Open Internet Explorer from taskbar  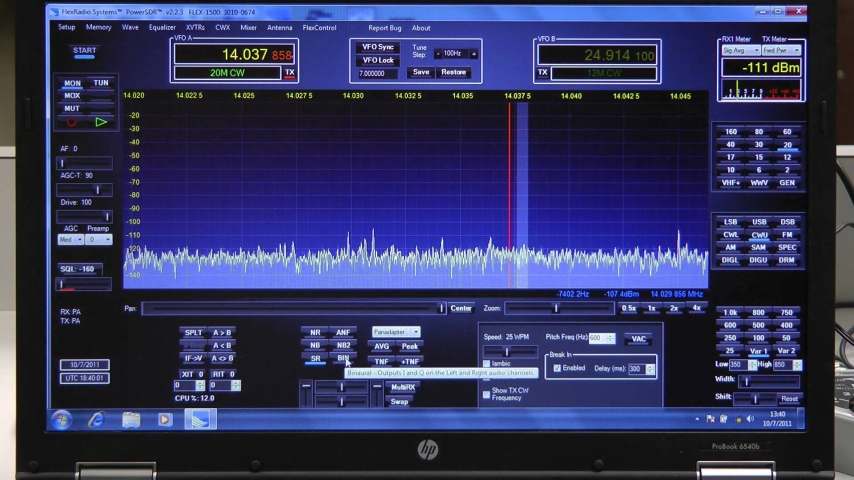96,420
